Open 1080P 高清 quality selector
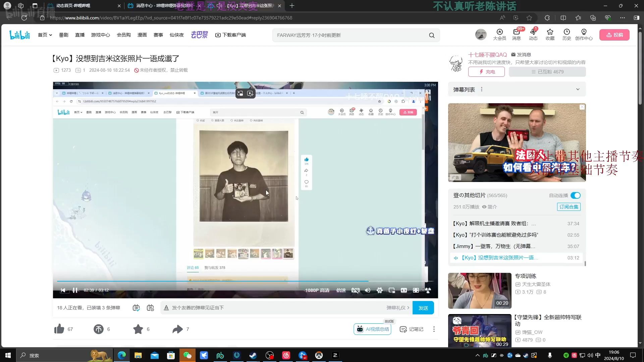This screenshot has width=644, height=362. [317, 290]
